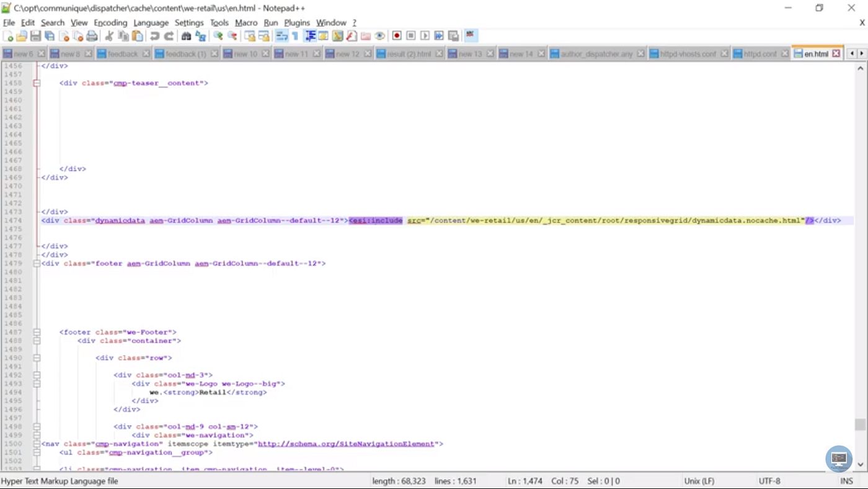The image size is (868, 489).
Task: Close the new 10 tab
Action: click(x=265, y=54)
